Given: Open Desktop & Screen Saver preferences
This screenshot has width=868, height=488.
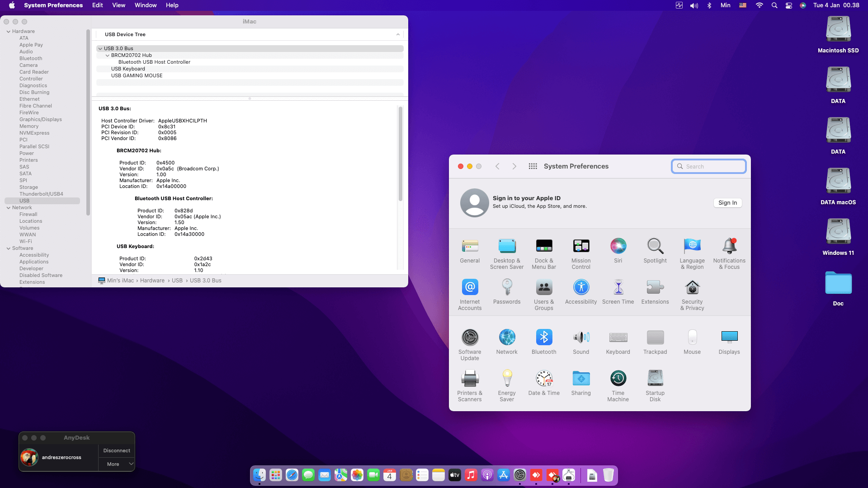Looking at the screenshot, I should [507, 254].
